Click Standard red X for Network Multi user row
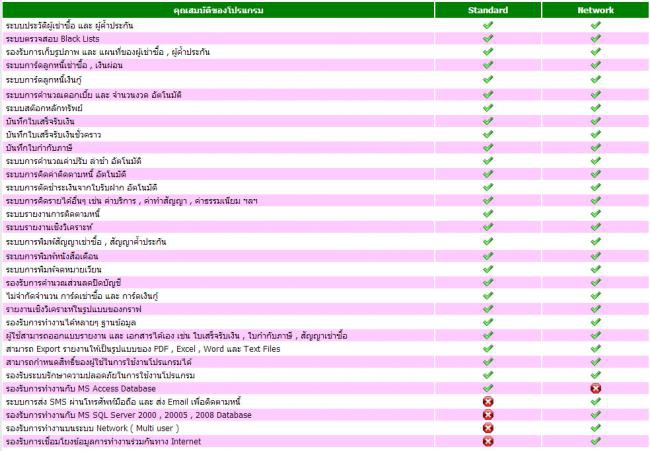The image size is (650, 451). point(488,428)
